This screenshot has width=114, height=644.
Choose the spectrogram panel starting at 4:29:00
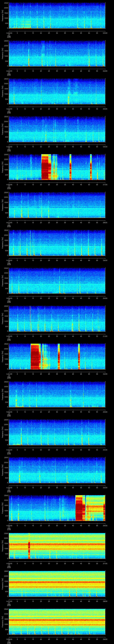(x=57, y=281)
